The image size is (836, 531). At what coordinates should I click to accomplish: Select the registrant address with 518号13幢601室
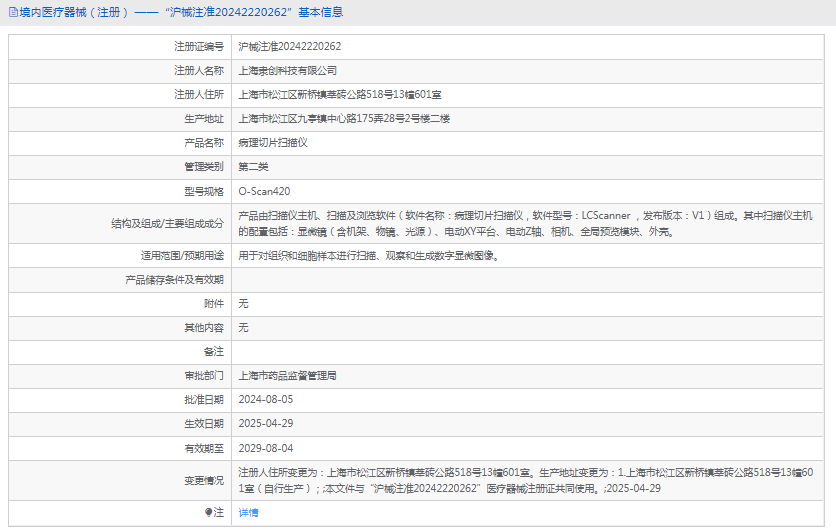coord(340,94)
